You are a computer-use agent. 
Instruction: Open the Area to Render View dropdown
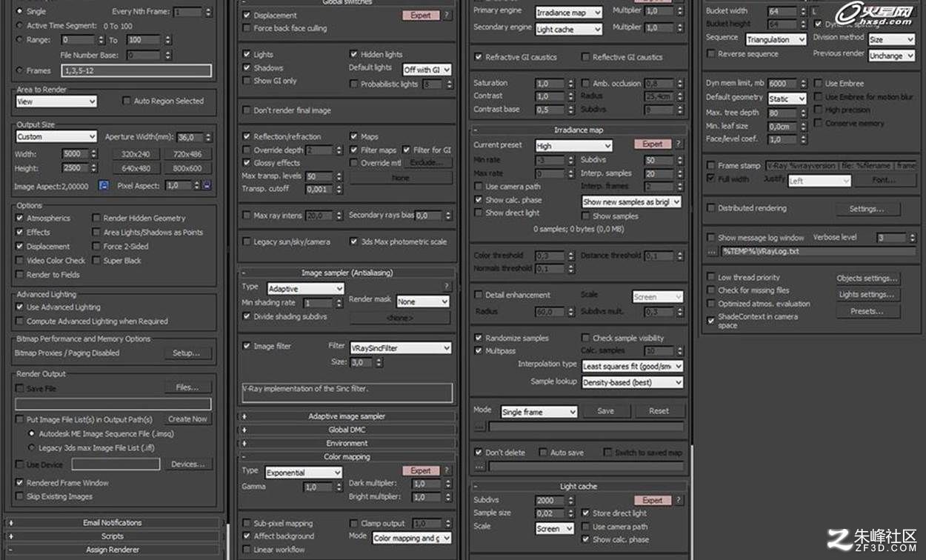56,101
